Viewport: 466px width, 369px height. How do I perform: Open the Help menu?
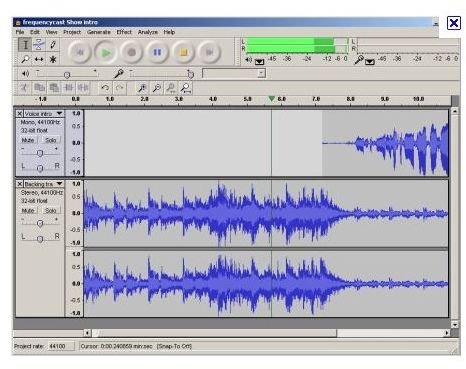coord(169,32)
